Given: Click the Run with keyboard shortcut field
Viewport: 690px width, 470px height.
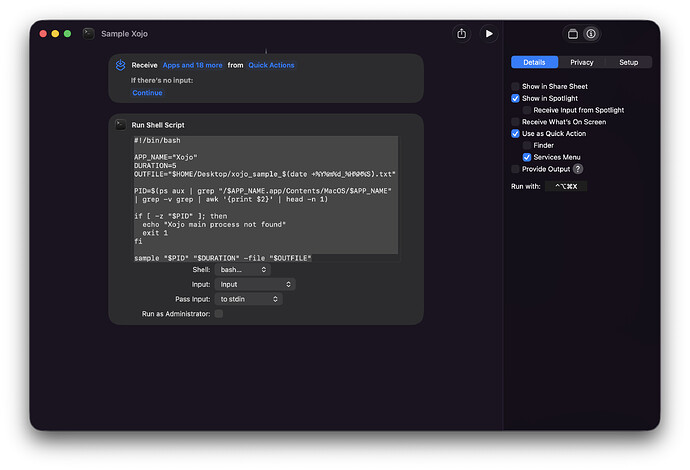Looking at the screenshot, I should [x=566, y=187].
